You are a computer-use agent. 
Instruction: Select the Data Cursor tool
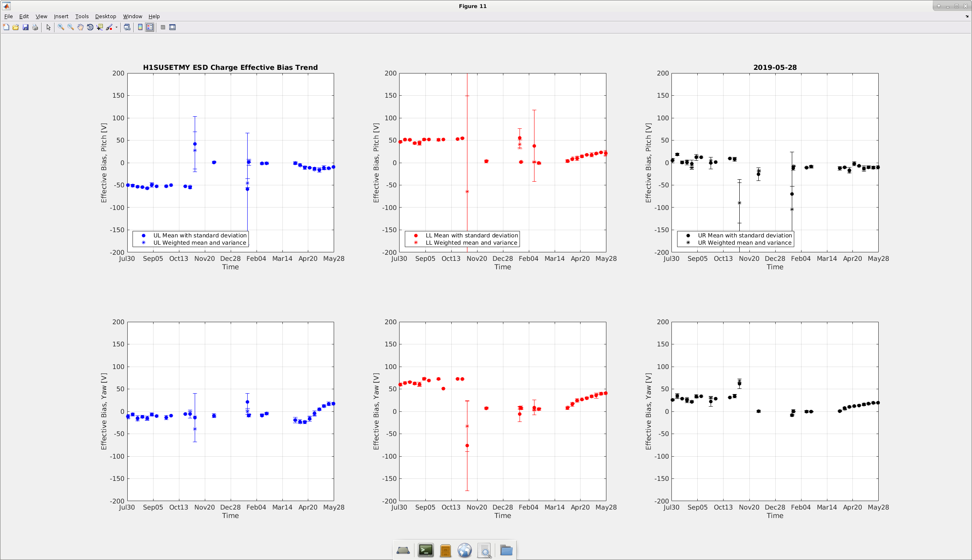click(100, 27)
